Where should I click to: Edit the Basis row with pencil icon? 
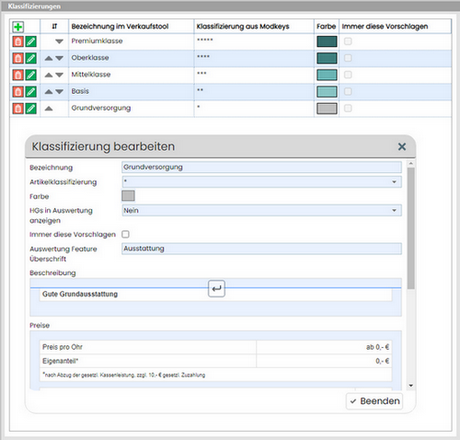31,92
